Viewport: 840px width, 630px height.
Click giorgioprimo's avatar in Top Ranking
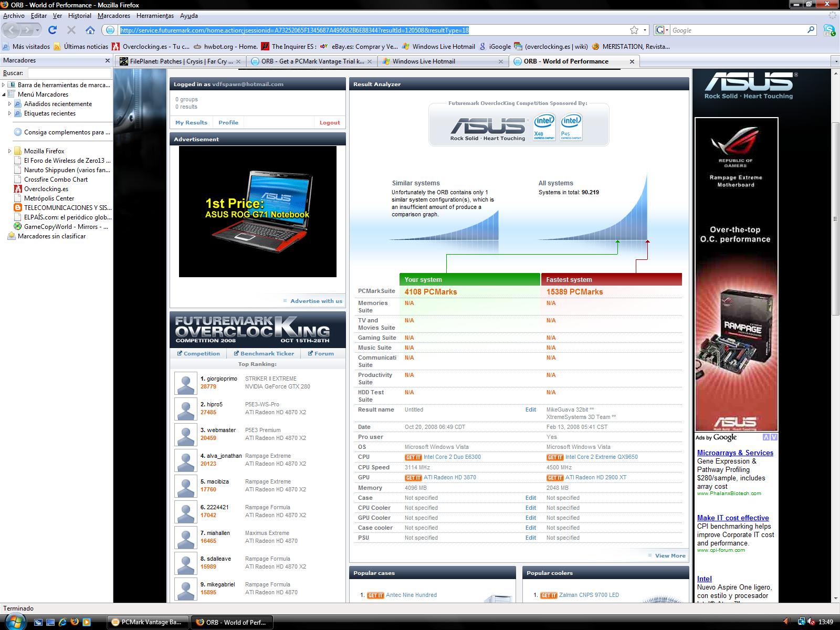(185, 383)
